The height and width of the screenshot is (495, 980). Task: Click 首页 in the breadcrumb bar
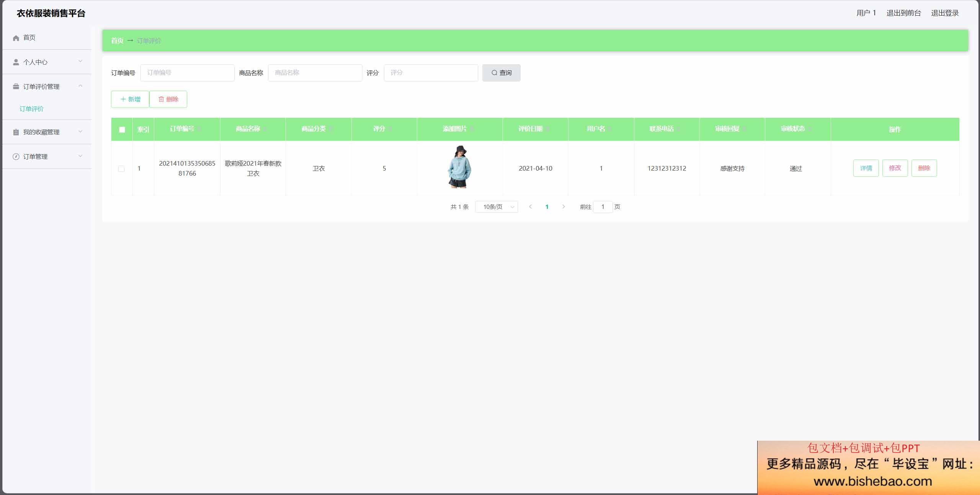[x=117, y=41]
